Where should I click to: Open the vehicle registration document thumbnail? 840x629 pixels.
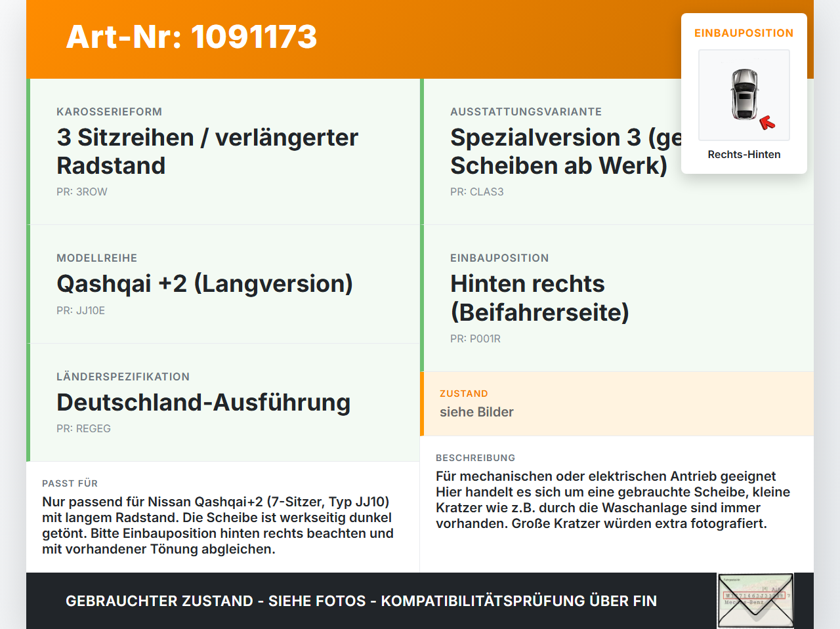pyautogui.click(x=755, y=601)
